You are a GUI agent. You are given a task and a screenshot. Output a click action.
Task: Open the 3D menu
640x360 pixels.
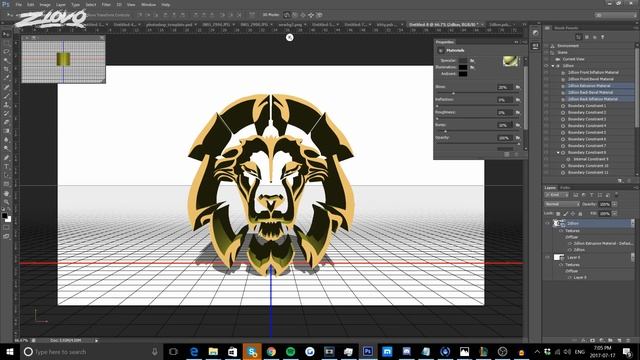tap(119, 4)
